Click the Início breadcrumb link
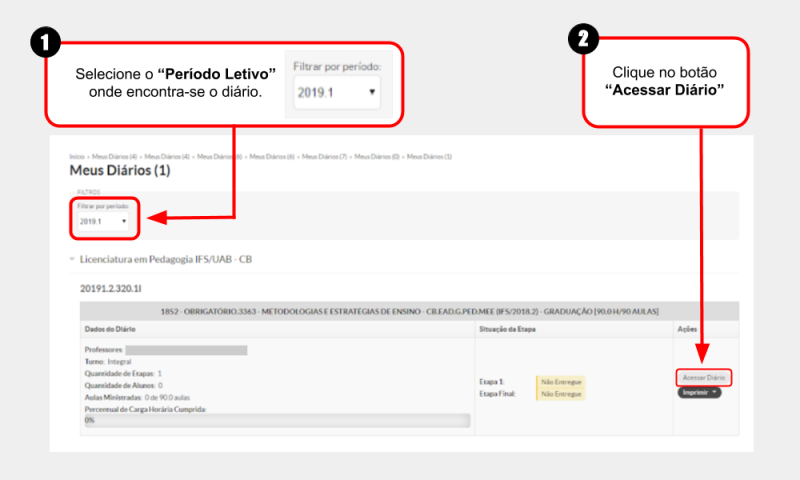The image size is (800, 480). 77,157
